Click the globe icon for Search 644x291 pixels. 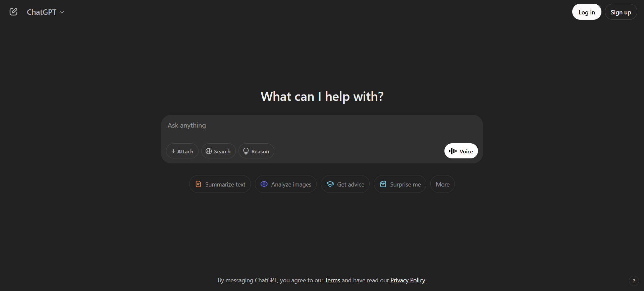point(209,151)
